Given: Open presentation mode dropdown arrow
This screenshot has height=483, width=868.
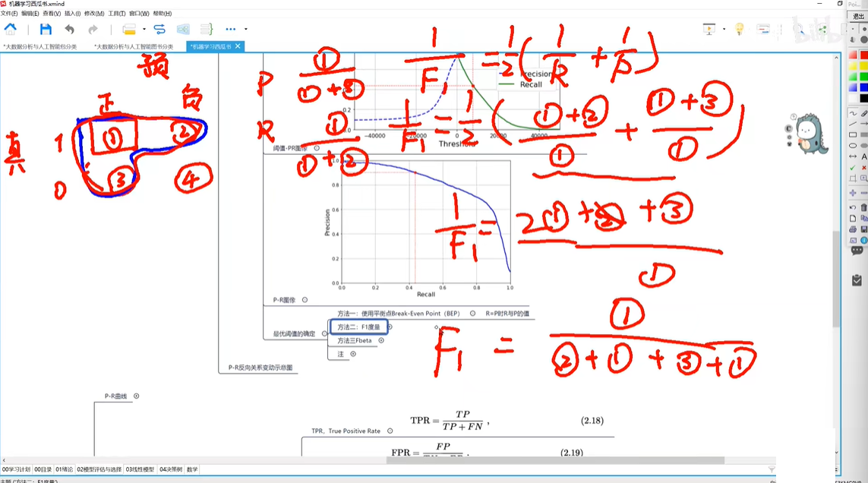Looking at the screenshot, I should [x=724, y=29].
